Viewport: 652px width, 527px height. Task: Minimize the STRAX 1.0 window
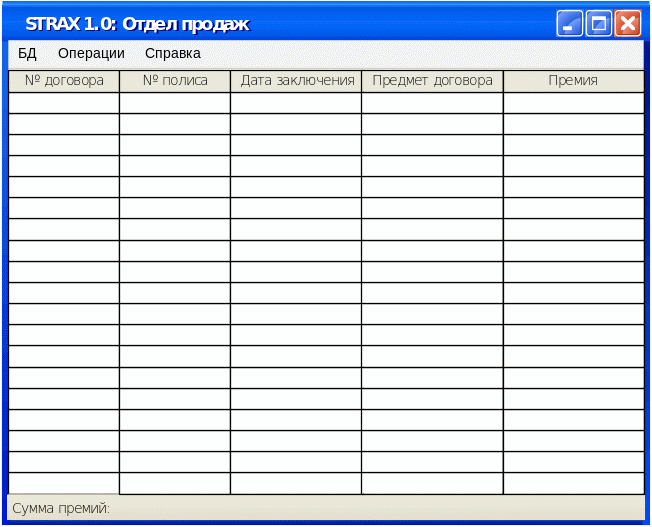569,23
